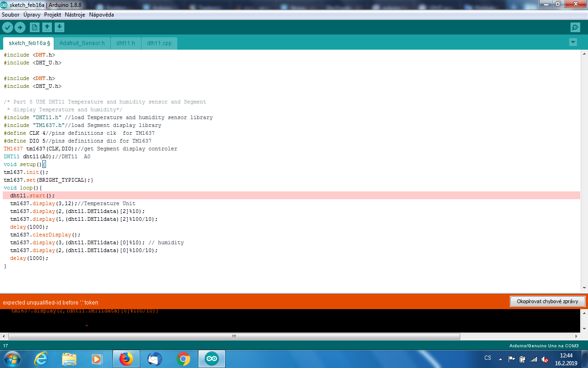This screenshot has height=368, width=588.
Task: Click the Open sketch up-arrow icon
Action: (x=47, y=28)
